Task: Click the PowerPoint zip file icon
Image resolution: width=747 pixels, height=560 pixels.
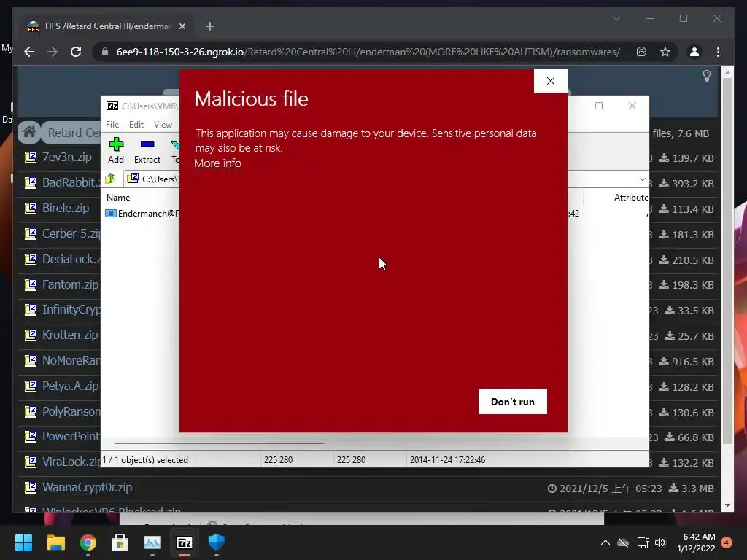Action: point(31,436)
